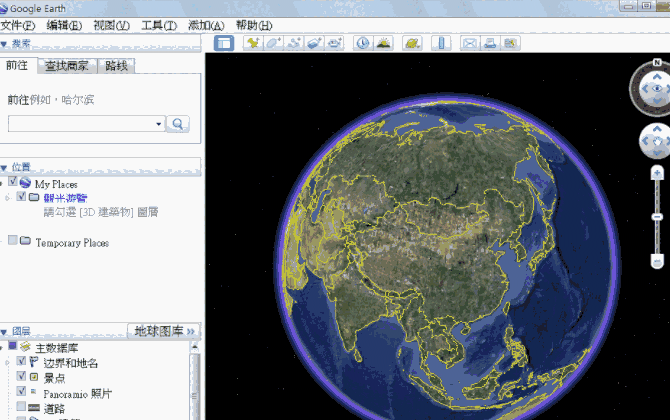Toggle the Panoramio 照片 layer checkbox
Viewport: 670px width, 420px height.
pos(21,393)
